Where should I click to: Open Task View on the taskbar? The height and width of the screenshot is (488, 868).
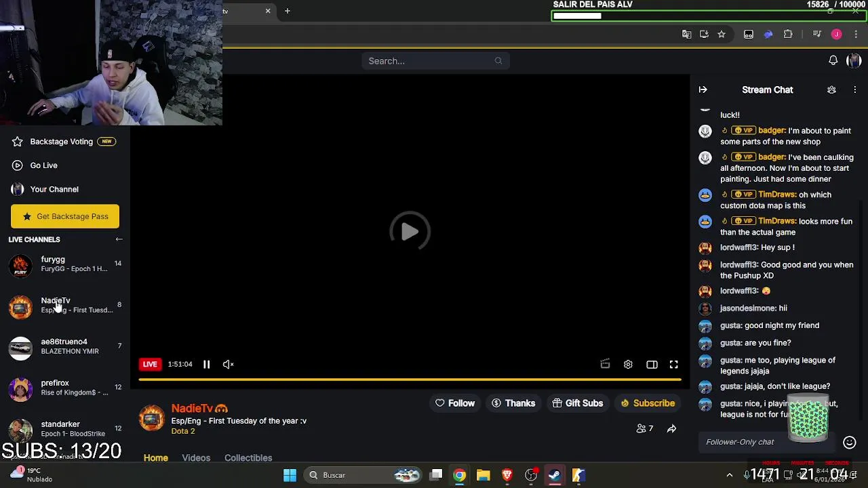tap(437, 475)
